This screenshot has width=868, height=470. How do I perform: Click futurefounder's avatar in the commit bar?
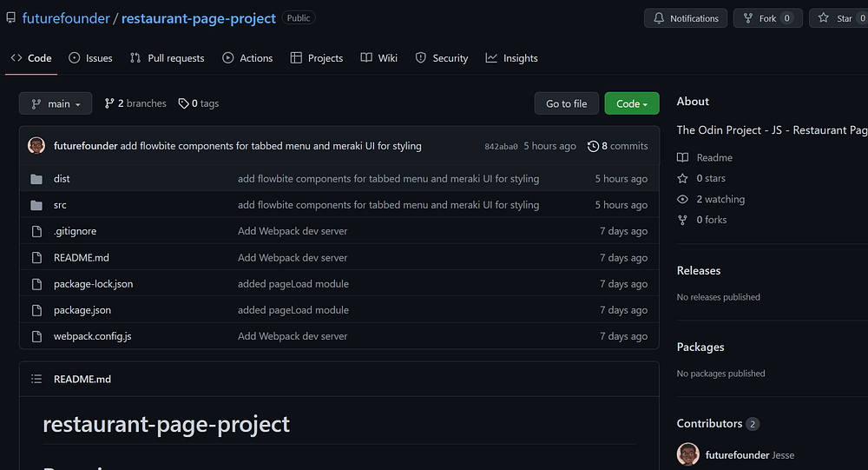pyautogui.click(x=36, y=146)
